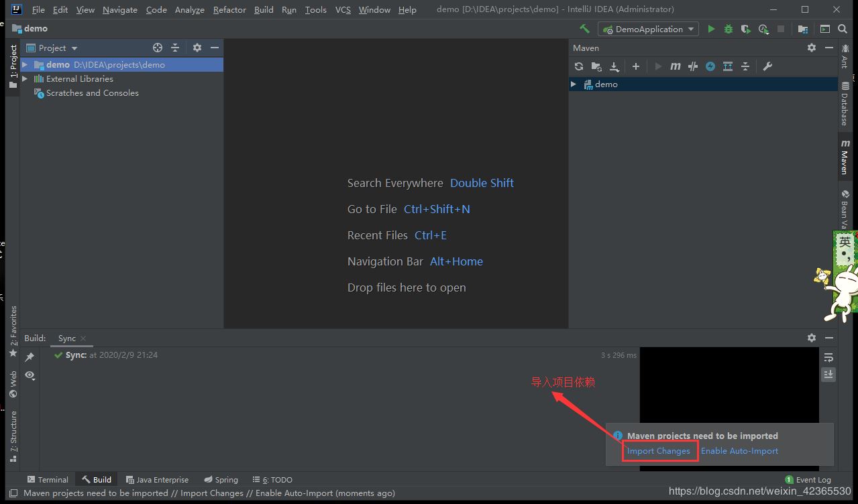Viewport: 858px width, 504px height.
Task: Add a Maven project with plus icon
Action: tap(636, 66)
